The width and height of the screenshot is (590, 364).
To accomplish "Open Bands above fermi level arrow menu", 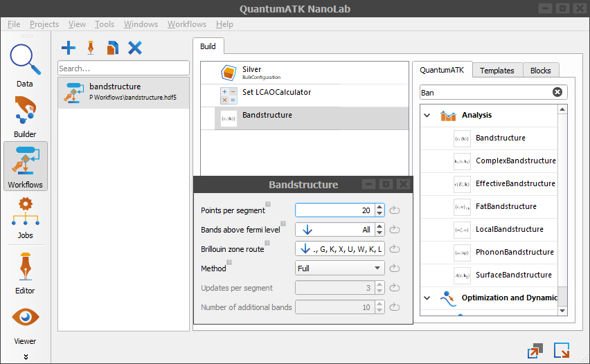I will click(307, 229).
